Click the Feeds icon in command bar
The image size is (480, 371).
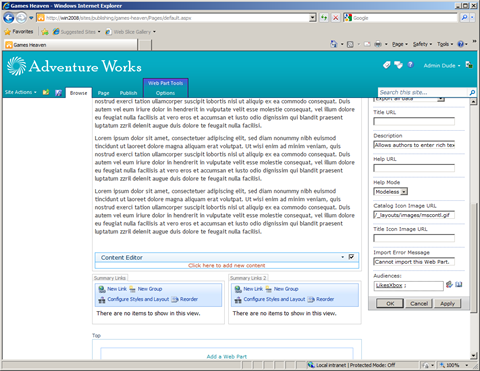coord(350,44)
